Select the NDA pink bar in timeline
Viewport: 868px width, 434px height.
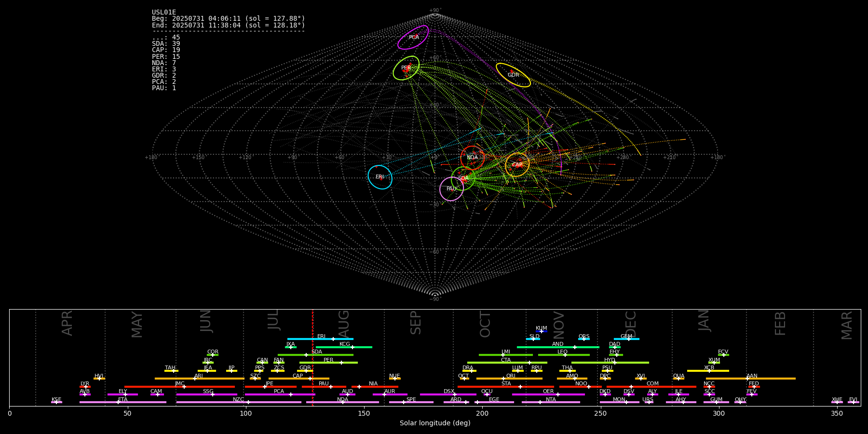pos(342,402)
